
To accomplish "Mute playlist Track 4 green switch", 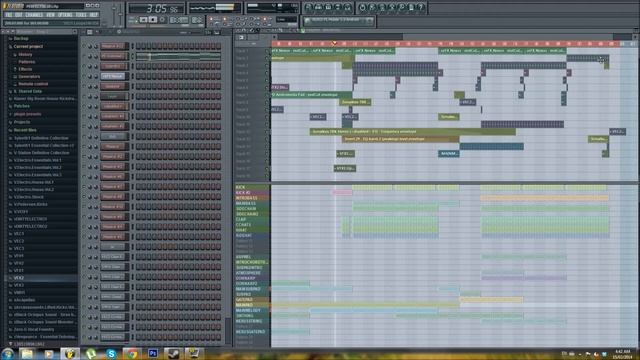I will [268, 73].
